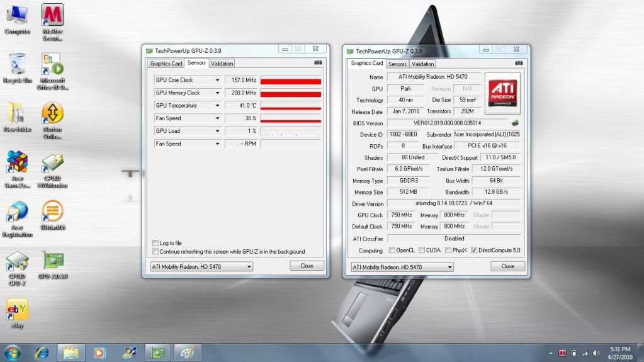Expand the Fan Speed percent dropdown
The height and width of the screenshot is (362, 644).
(x=217, y=118)
